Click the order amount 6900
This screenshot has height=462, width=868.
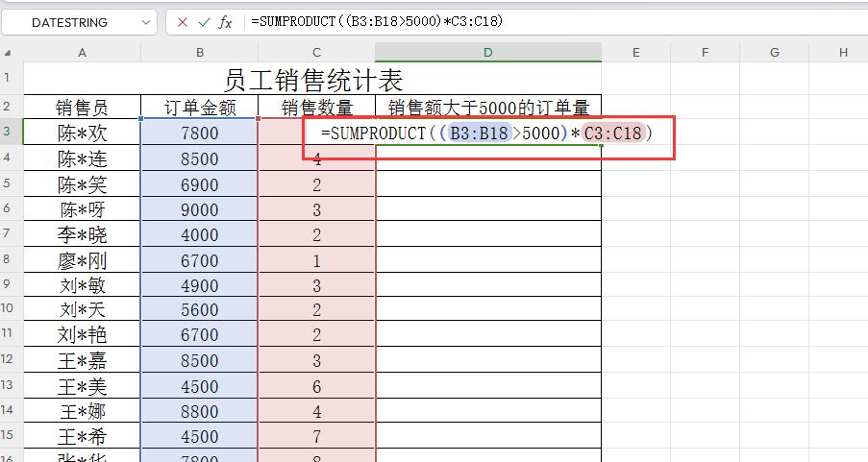point(199,184)
